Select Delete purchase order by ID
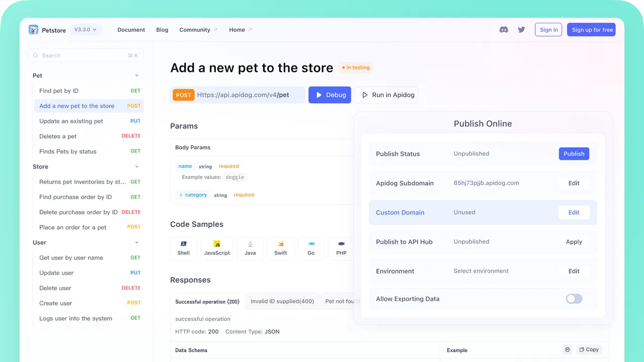Screen dimensions: 644x362 pyautogui.click(x=89, y=212)
